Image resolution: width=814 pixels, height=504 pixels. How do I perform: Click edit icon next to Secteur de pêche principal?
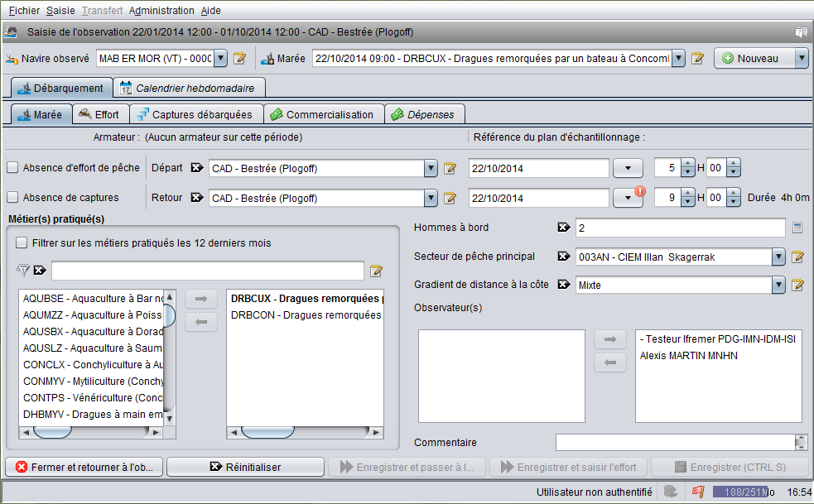click(x=797, y=257)
